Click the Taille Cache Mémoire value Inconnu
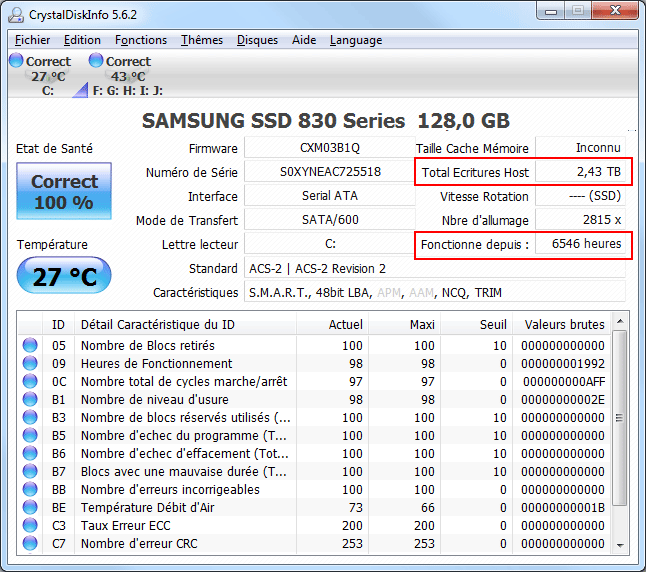Viewport: 646px width, 572px height. (580, 148)
